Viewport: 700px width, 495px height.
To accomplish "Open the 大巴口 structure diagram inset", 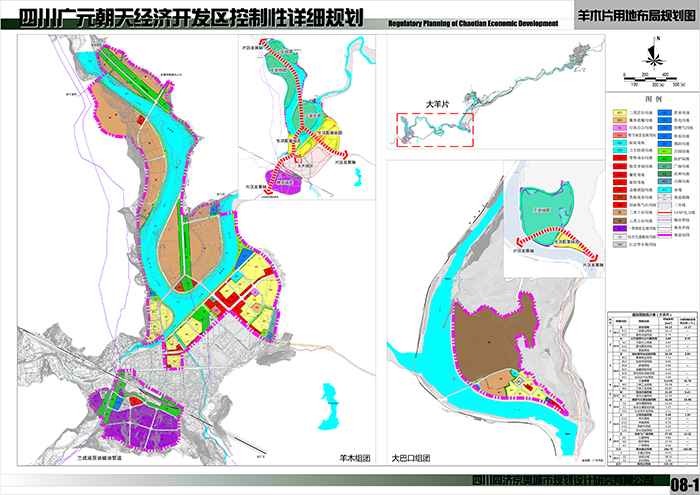I will tap(554, 219).
